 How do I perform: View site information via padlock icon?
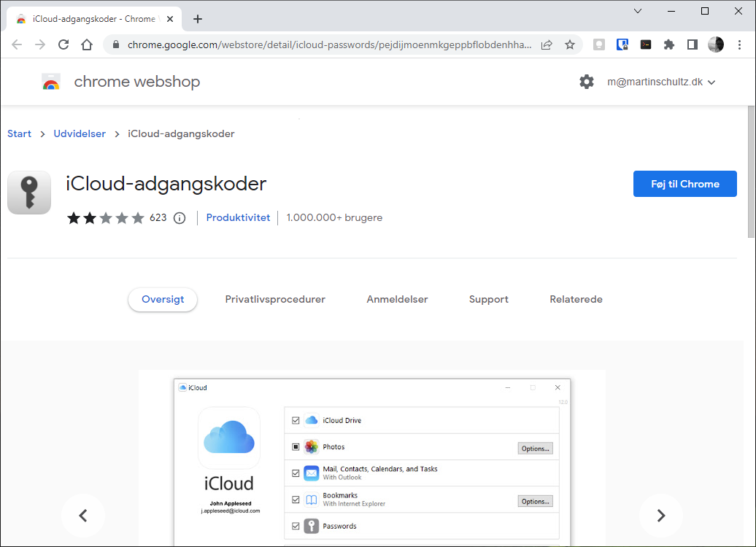click(116, 44)
